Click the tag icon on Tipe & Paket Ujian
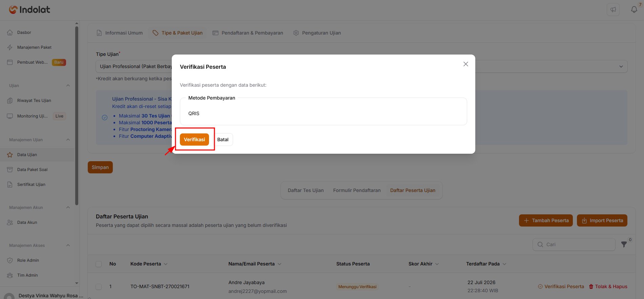This screenshot has height=299, width=644. (x=155, y=33)
